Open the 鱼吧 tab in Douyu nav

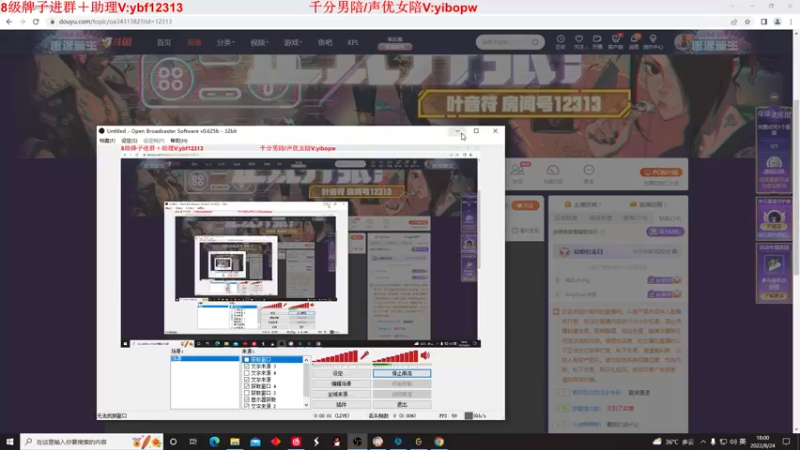[325, 43]
